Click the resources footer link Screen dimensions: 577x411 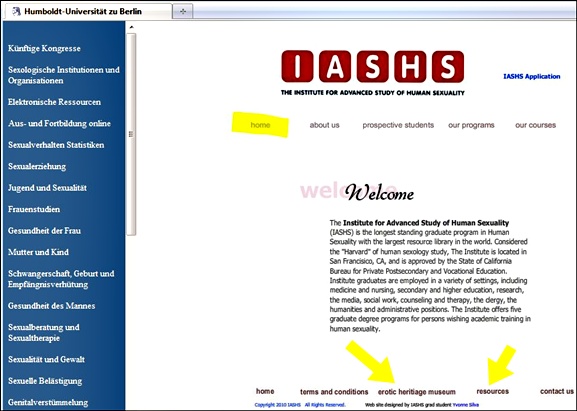(x=492, y=391)
